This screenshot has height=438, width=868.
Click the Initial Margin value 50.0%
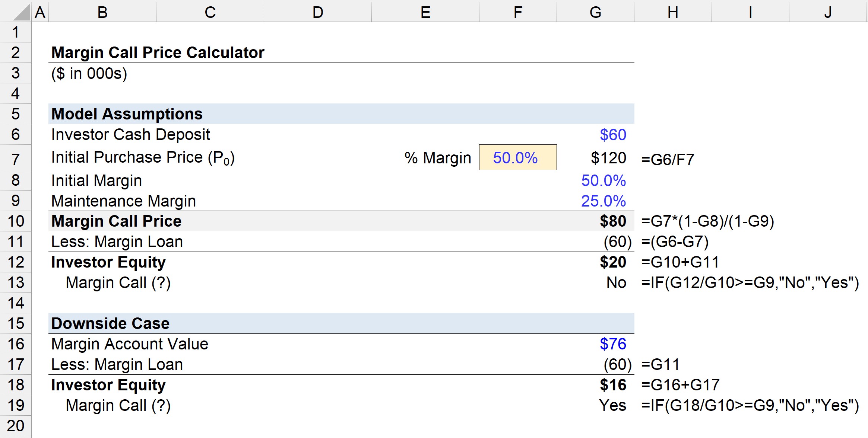[604, 180]
